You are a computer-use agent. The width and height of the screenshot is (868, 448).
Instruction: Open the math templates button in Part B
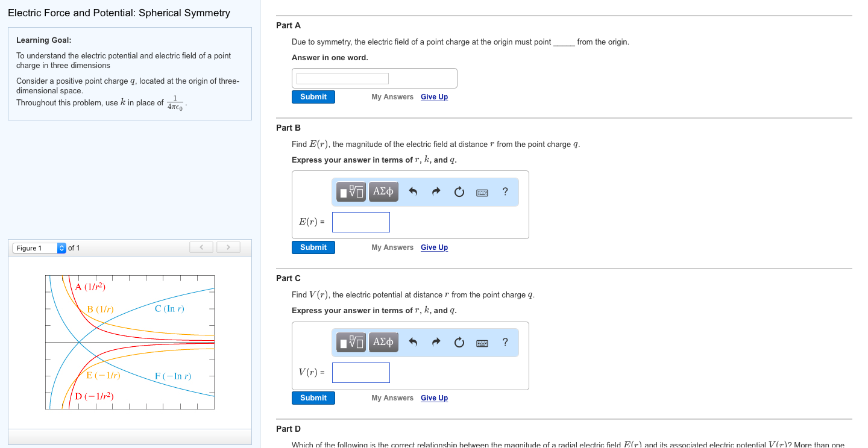[351, 191]
